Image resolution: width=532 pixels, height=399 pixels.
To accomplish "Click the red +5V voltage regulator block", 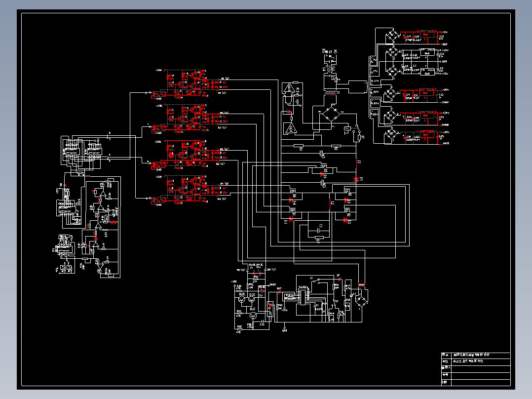I will click(427, 33).
